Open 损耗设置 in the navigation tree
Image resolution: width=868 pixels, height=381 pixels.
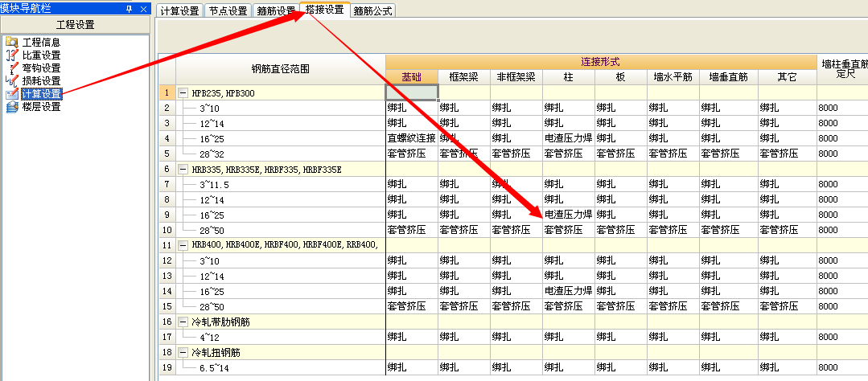[42, 80]
